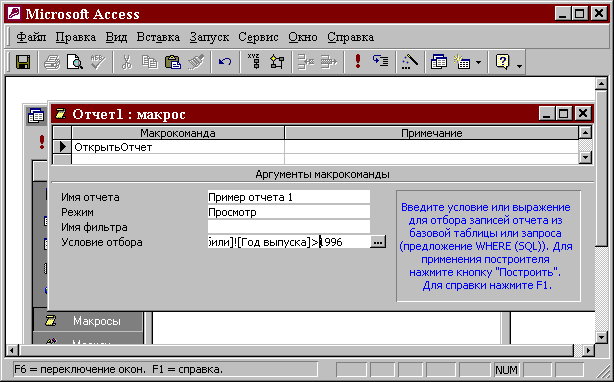Screen dimensions: 614x382
Task: Click the row selector arrow for ОткрытьОтчет
Action: [62, 147]
